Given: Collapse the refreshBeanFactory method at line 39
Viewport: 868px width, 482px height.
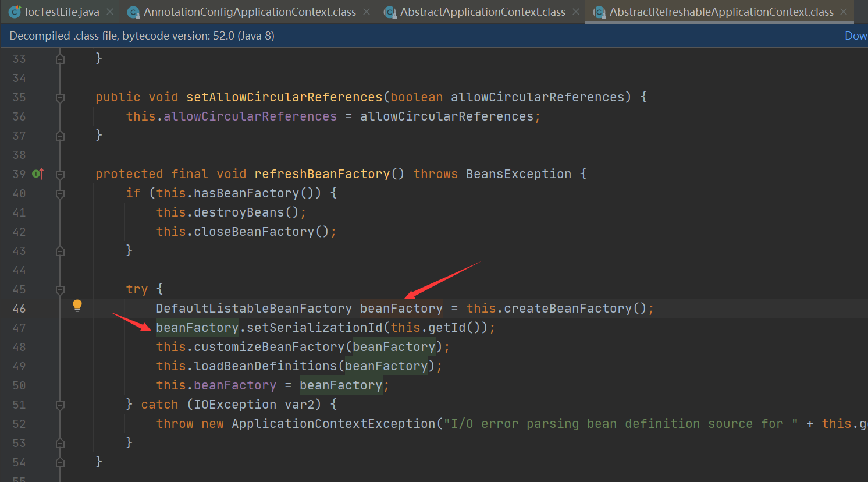Looking at the screenshot, I should coord(60,174).
